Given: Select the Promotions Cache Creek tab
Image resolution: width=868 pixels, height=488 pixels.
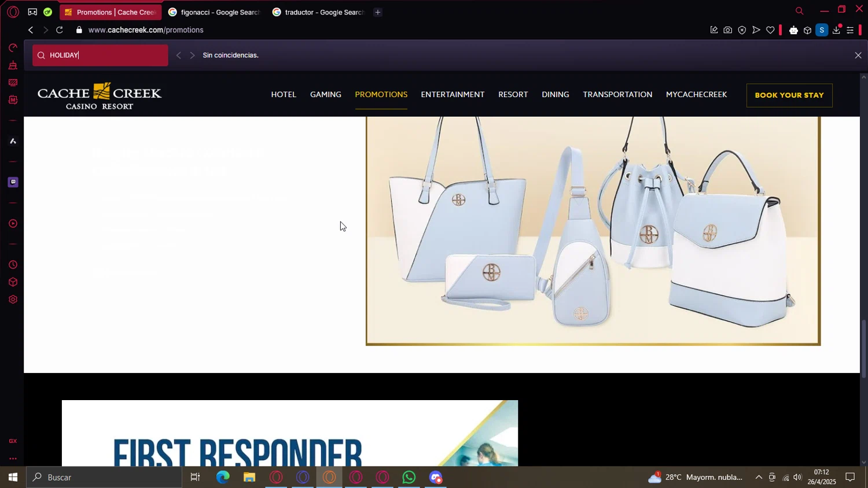Looking at the screenshot, I should click(110, 12).
